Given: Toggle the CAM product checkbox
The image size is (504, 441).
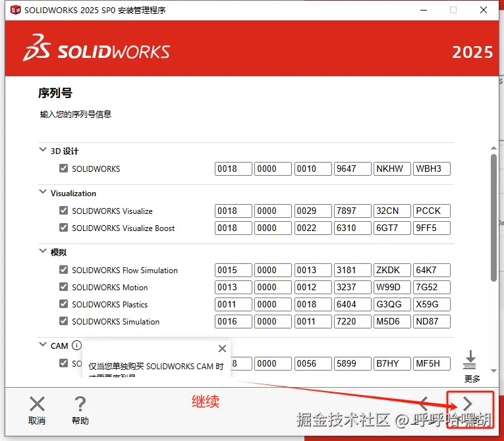Looking at the screenshot, I should (x=64, y=363).
